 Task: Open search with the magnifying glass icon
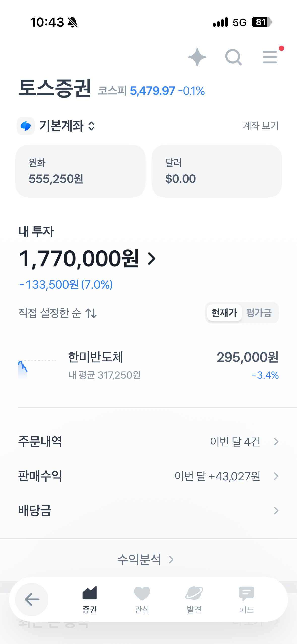233,57
